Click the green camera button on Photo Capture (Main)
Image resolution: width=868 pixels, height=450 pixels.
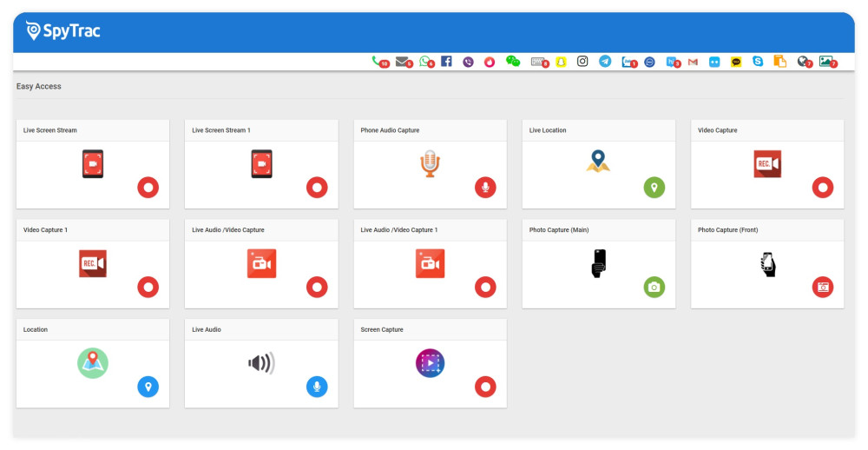tap(654, 287)
